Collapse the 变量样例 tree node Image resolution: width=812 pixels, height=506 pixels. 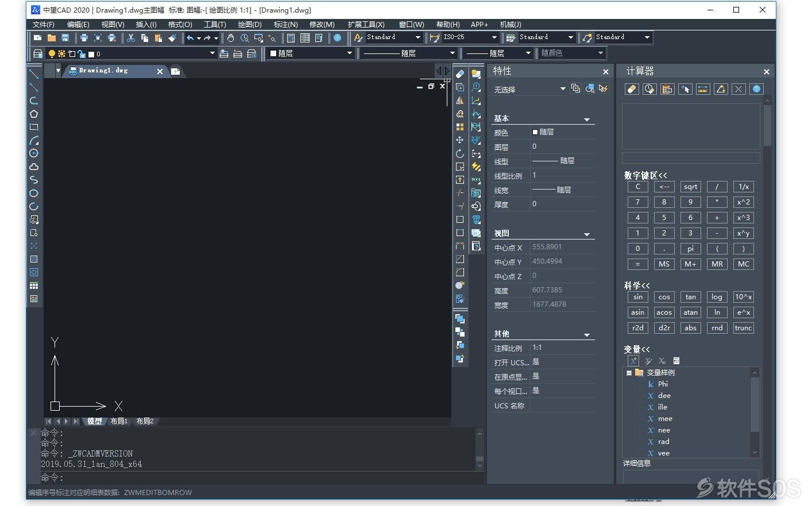tap(629, 373)
